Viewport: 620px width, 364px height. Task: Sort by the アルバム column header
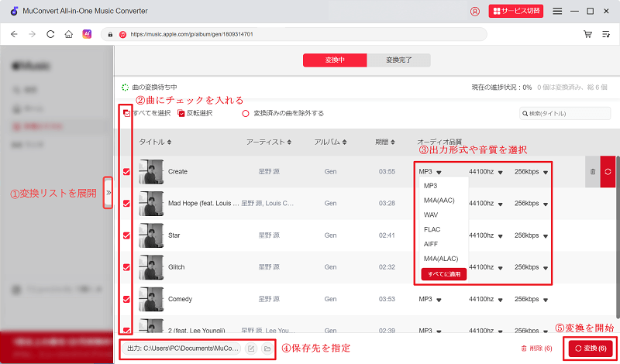pos(330,143)
